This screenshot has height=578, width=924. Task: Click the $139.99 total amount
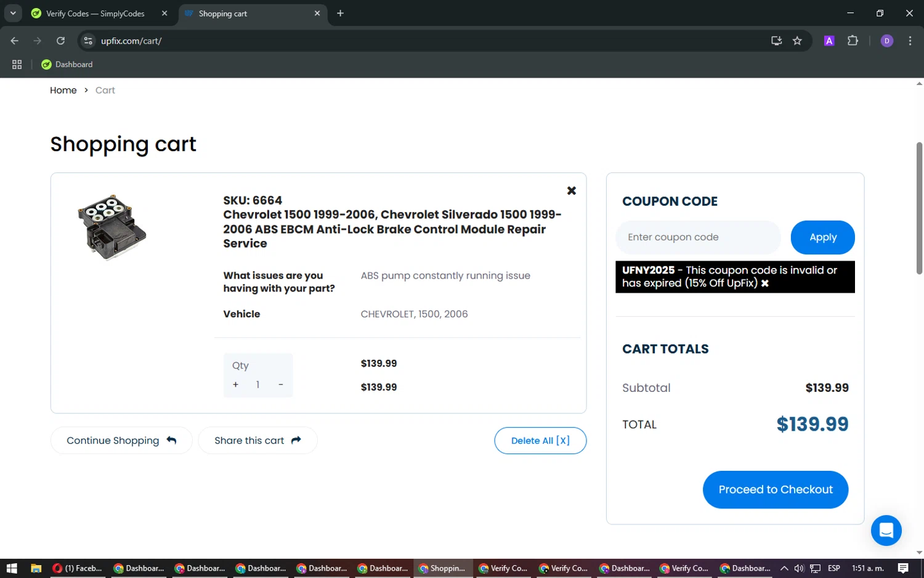coord(813,424)
